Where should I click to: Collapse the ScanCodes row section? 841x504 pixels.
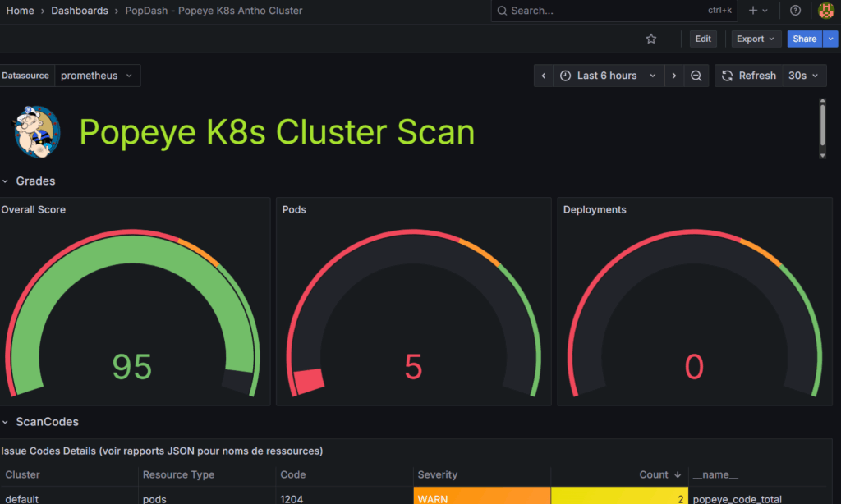pos(7,422)
